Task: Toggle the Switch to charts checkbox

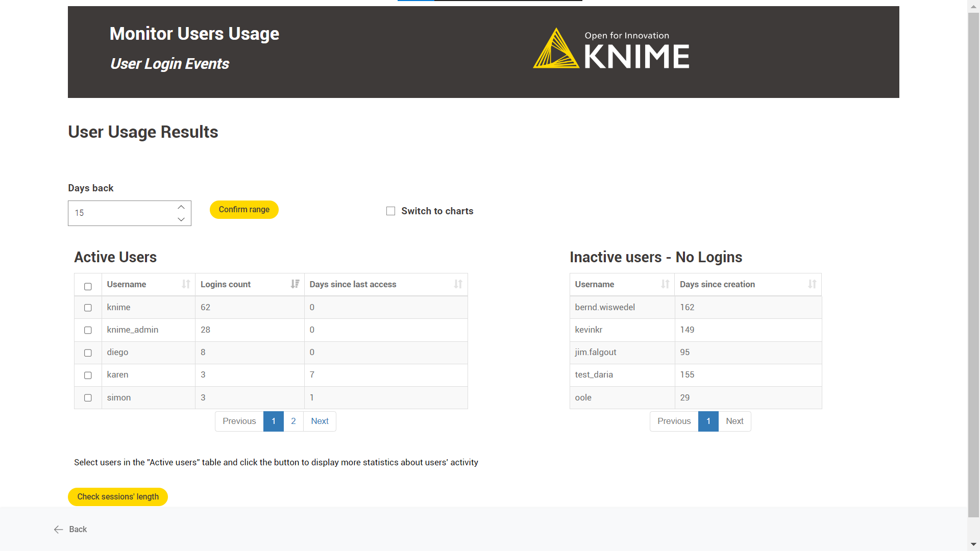Action: 391,211
